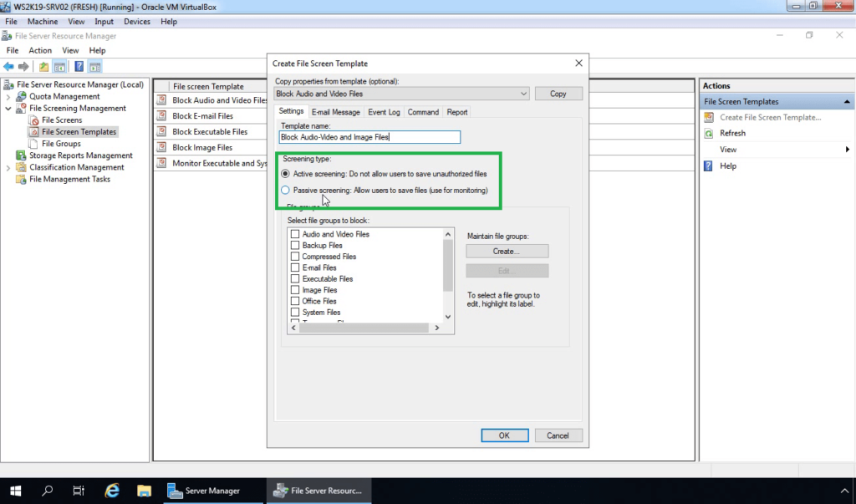Select File Screening Management node
Image resolution: width=856 pixels, height=504 pixels.
click(x=78, y=108)
